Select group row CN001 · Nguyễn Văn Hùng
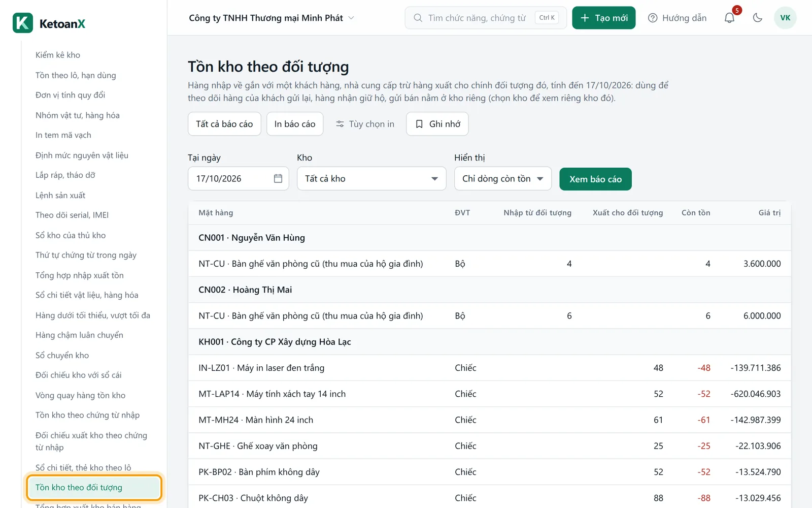812x508 pixels. coord(489,238)
